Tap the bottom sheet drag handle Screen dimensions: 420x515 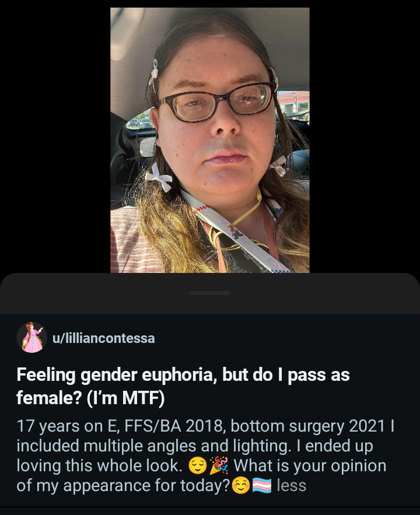tap(210, 293)
